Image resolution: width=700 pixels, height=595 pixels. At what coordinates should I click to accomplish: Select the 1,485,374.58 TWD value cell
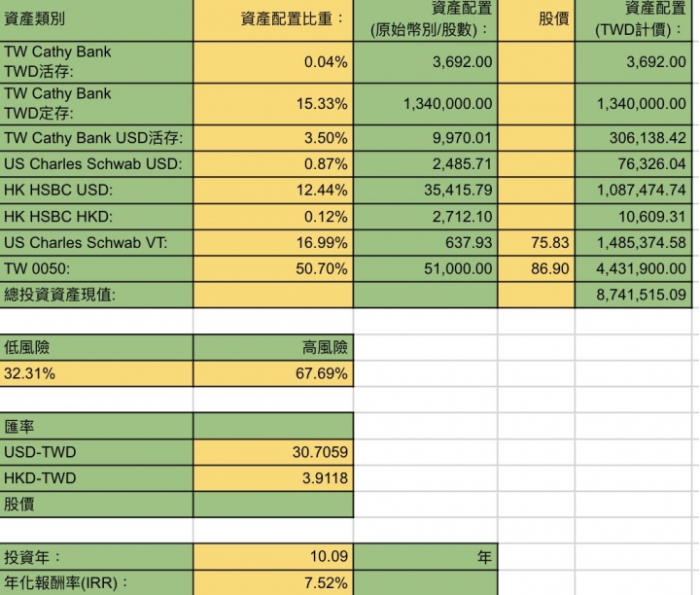point(634,243)
